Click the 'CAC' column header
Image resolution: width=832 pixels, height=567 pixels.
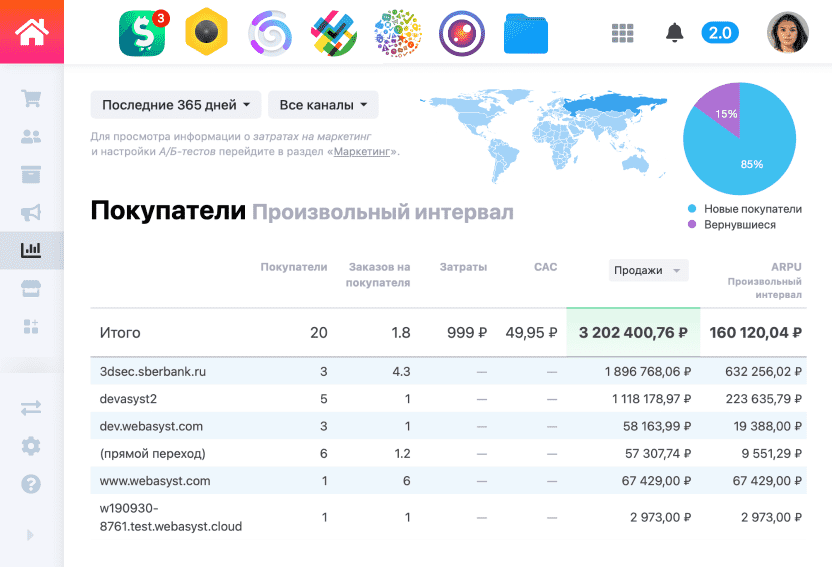pos(545,267)
